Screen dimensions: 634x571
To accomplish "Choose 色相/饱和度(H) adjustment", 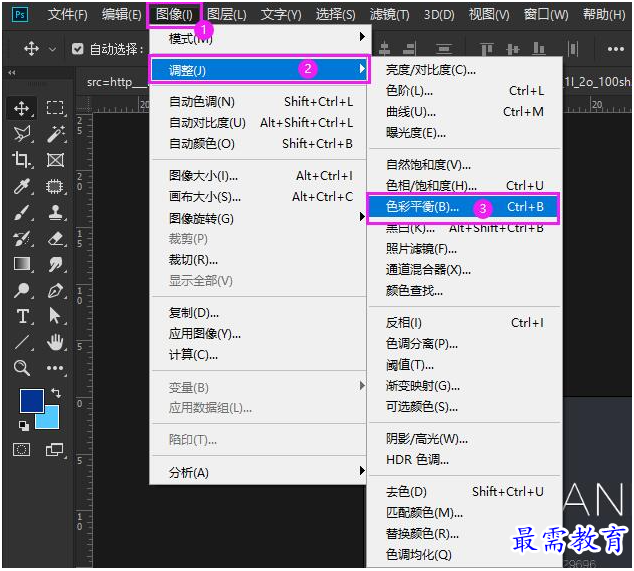I will click(465, 186).
